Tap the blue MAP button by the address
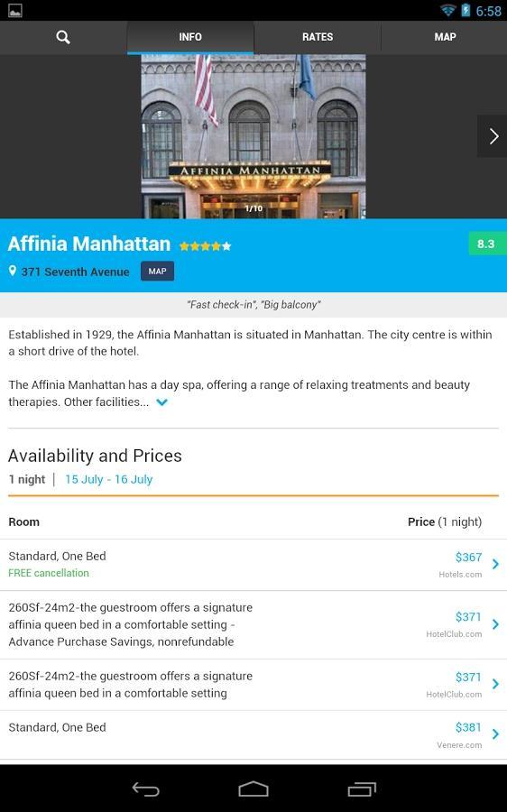This screenshot has height=812, width=507. coord(158,272)
